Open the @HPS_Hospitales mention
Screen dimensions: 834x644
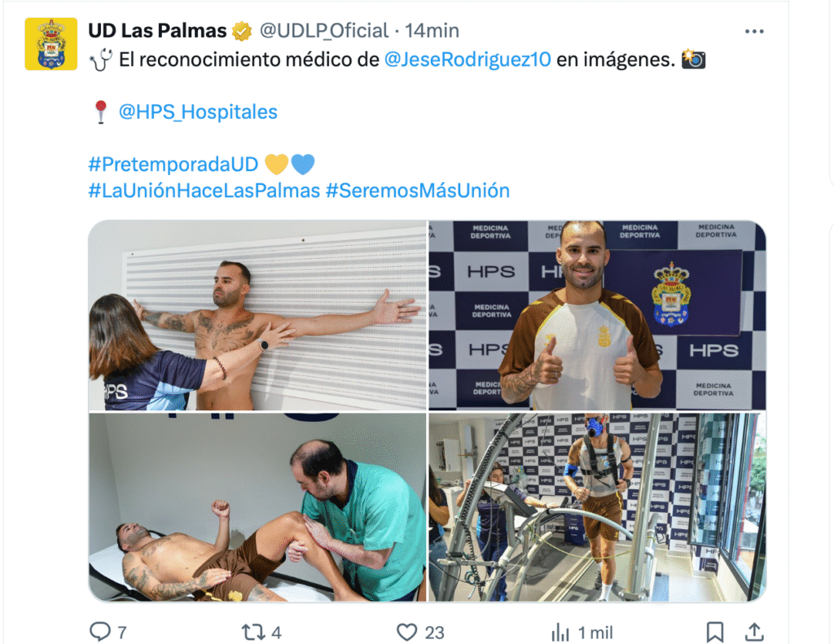pyautogui.click(x=198, y=112)
